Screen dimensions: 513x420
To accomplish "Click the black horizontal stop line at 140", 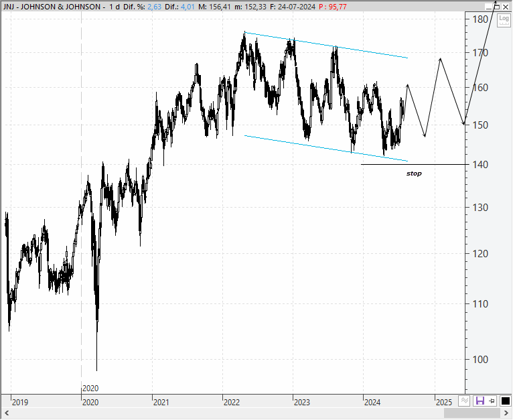I will 413,164.
